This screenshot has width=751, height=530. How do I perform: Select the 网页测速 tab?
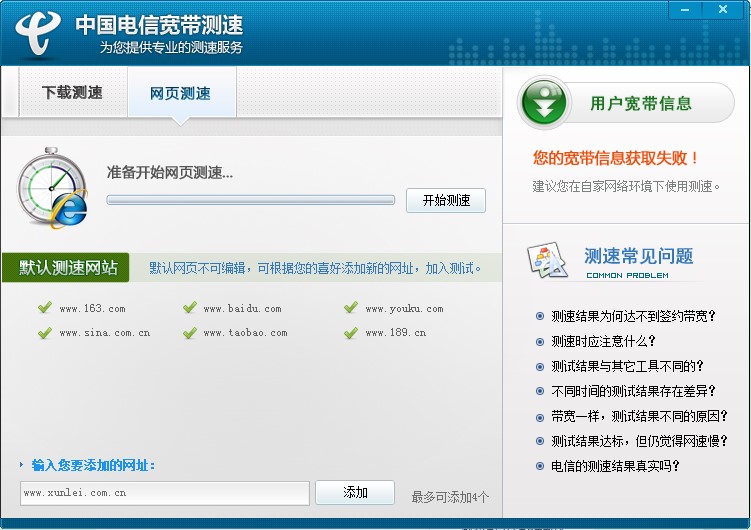click(x=182, y=92)
